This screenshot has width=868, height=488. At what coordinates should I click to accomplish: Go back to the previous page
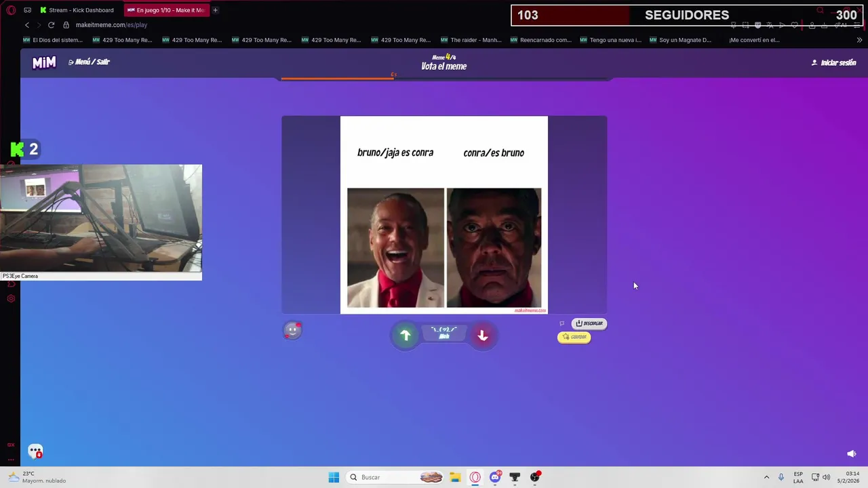point(27,25)
